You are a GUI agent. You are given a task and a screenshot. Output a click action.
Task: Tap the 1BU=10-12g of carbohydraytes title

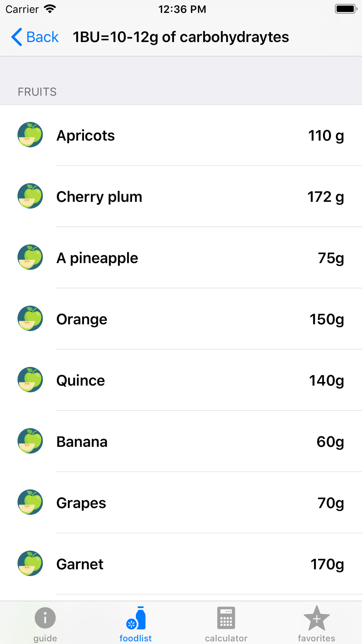click(x=181, y=37)
